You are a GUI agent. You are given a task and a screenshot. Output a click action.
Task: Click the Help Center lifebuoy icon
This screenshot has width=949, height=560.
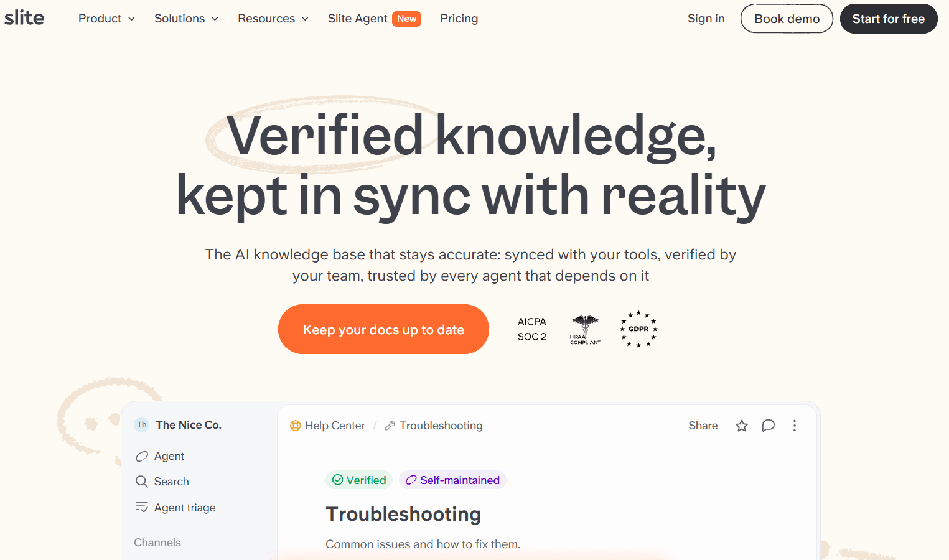click(x=296, y=426)
